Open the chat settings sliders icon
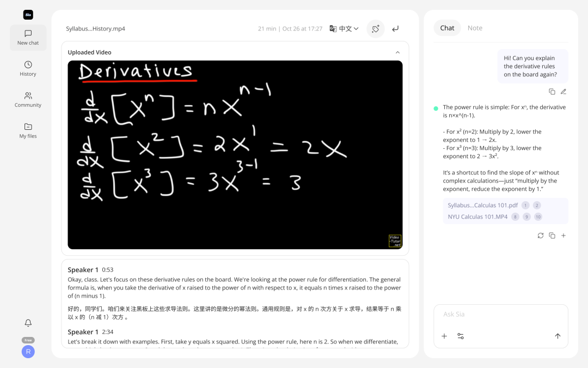Viewport: 588px width, 368px height. point(461,336)
